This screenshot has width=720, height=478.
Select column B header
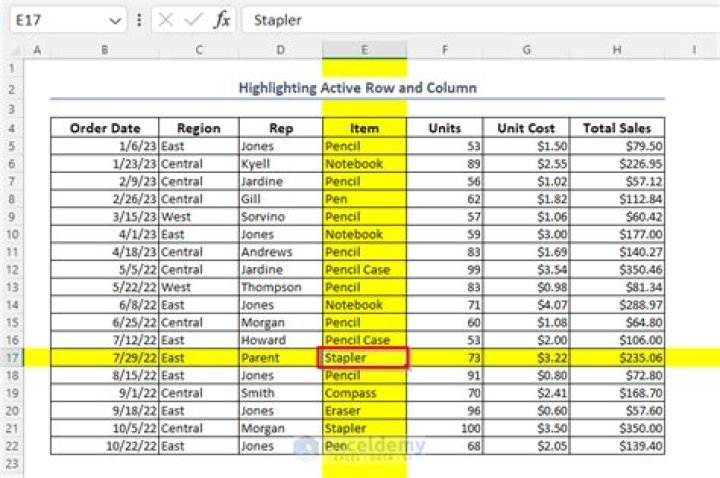click(x=105, y=50)
